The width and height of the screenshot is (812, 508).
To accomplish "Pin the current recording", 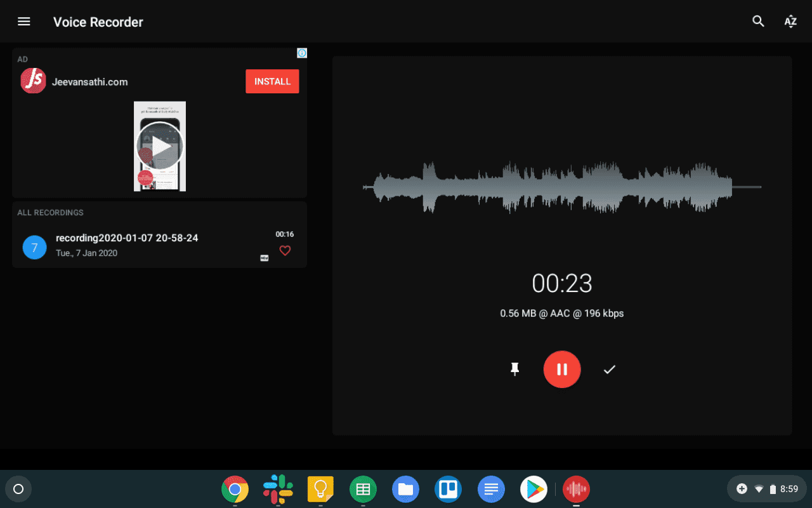I will [x=514, y=369].
